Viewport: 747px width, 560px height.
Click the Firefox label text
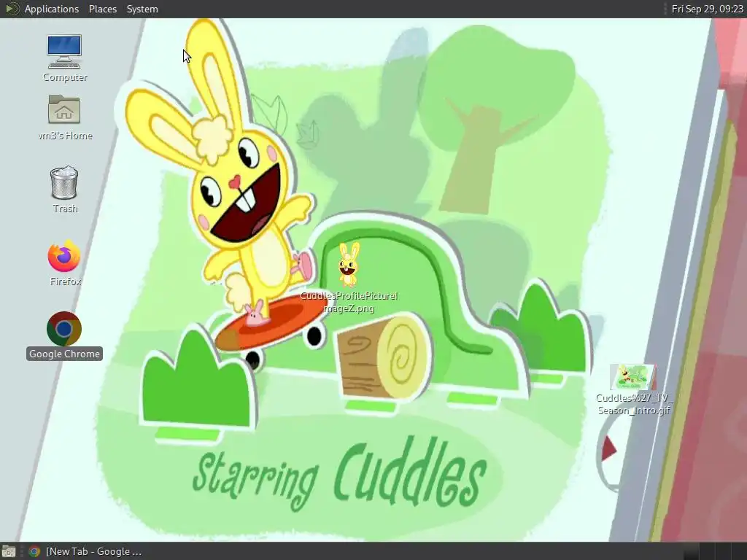coord(65,281)
